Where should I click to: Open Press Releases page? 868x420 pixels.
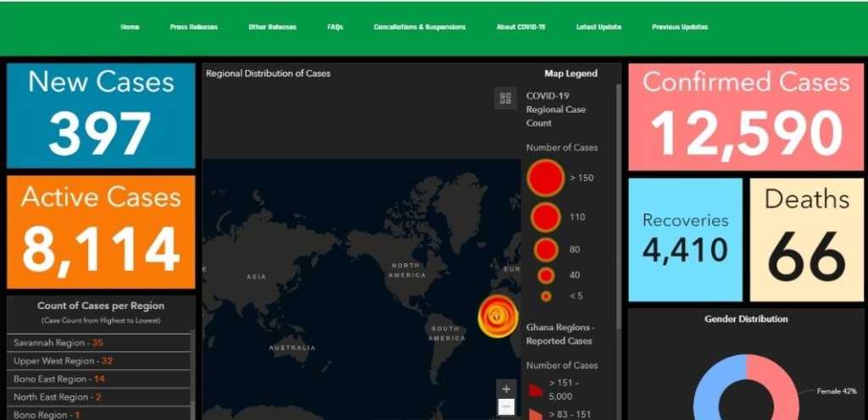(194, 27)
